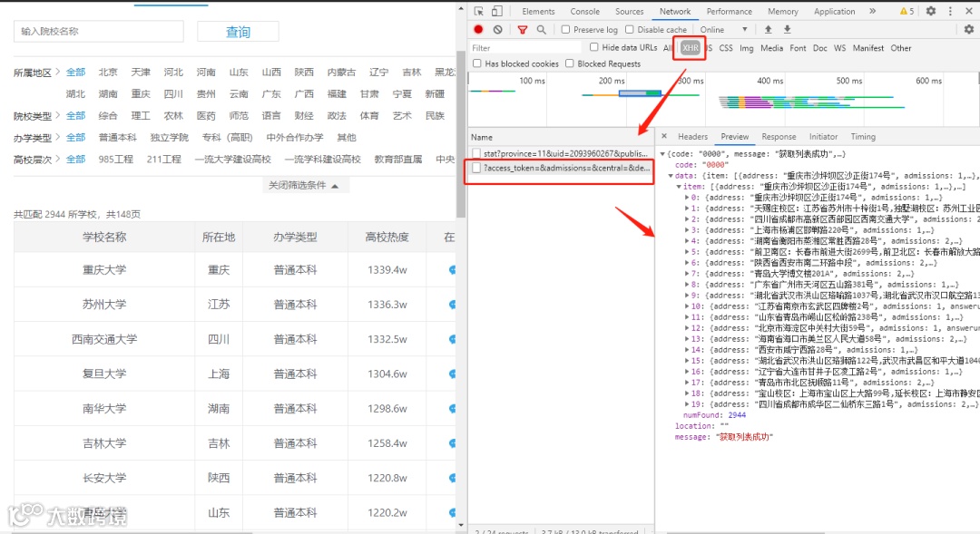Switch to the Console tab
The image size is (980, 534).
584,11
